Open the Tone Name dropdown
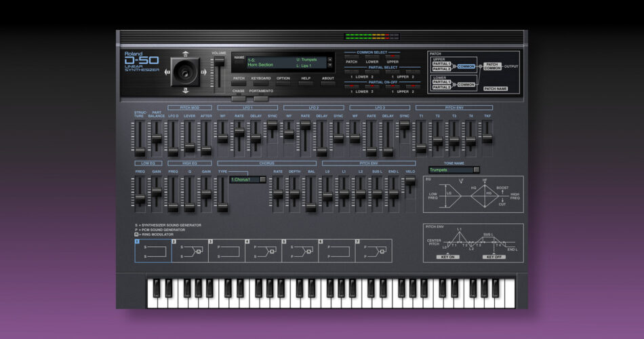This screenshot has width=644, height=339. coord(454,169)
